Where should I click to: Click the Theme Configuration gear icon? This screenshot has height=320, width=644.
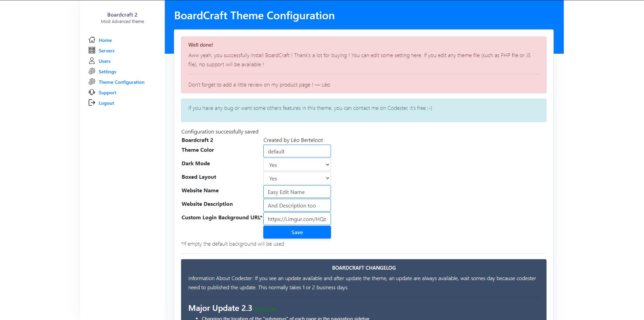coord(92,82)
